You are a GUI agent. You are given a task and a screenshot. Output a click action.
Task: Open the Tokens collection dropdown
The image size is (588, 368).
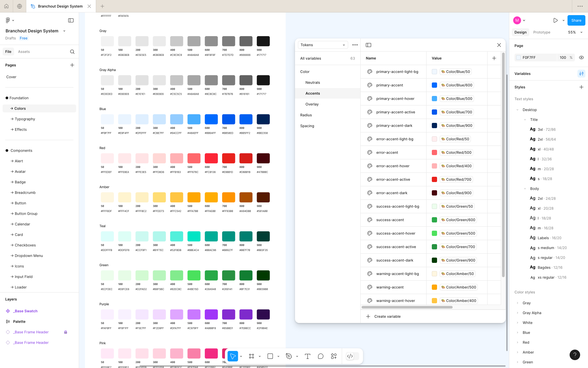[323, 45]
